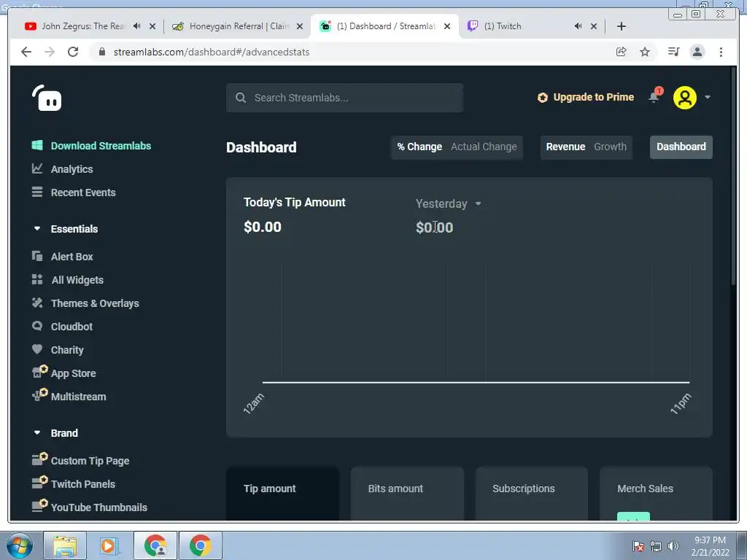Click the Twitch Panels icon
This screenshot has width=747, height=560.
pos(39,483)
